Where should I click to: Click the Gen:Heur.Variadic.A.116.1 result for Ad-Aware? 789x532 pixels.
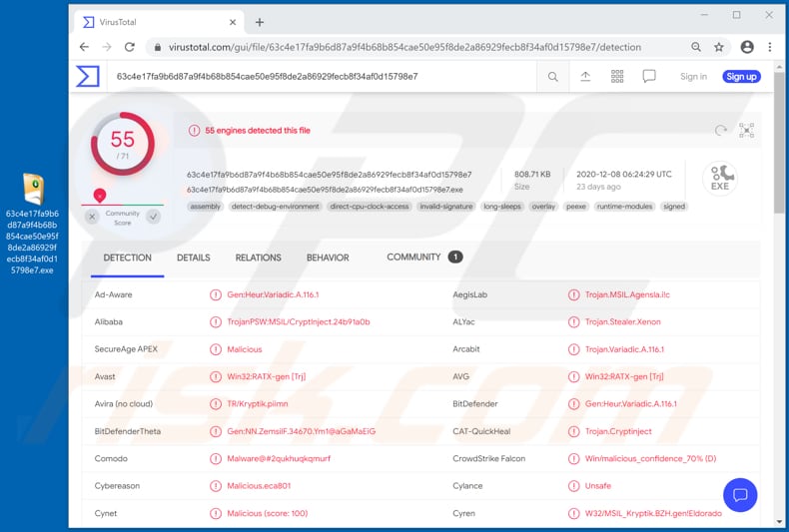[x=273, y=294]
